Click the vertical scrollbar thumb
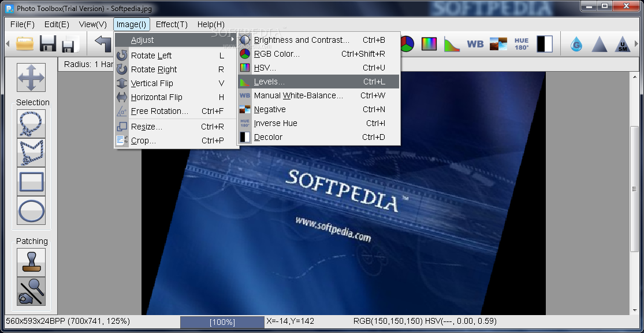Viewport: 644px width, 333px height. pos(635,188)
